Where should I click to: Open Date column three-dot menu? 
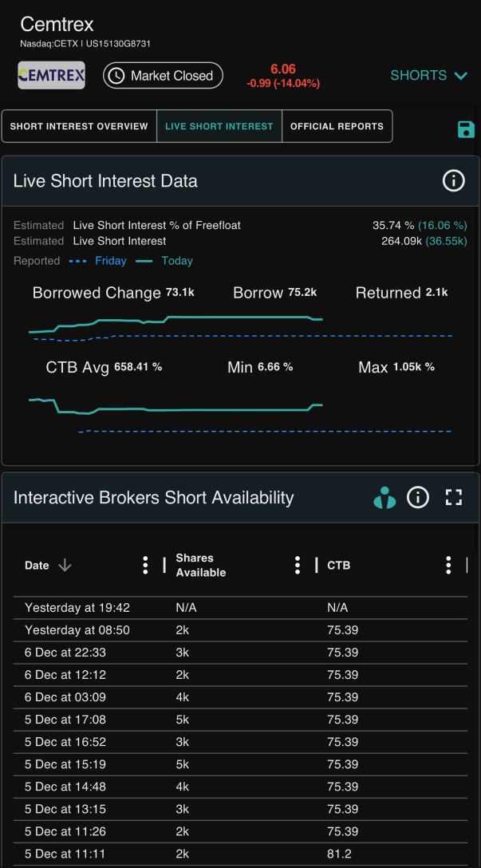(x=145, y=565)
